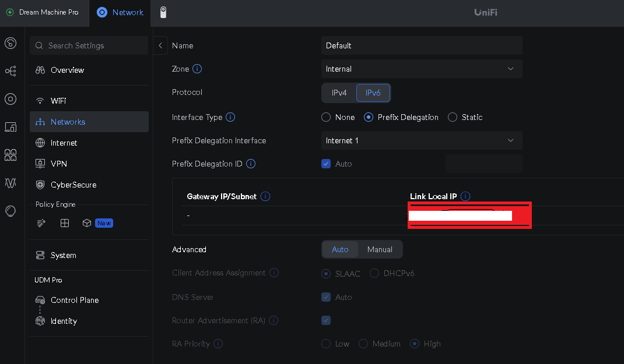Click the Search Settings field
The height and width of the screenshot is (364, 624).
point(89,45)
